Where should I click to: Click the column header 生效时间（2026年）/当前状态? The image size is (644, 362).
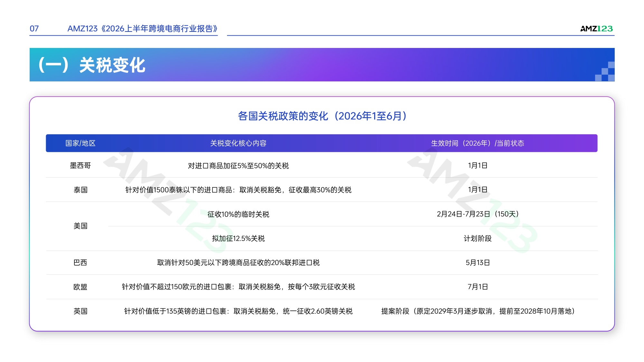tap(478, 143)
